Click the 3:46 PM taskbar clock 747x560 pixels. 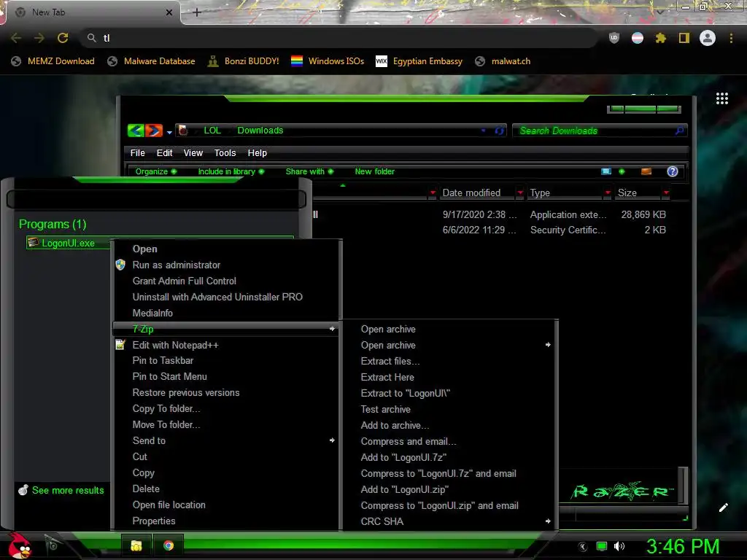coord(683,546)
